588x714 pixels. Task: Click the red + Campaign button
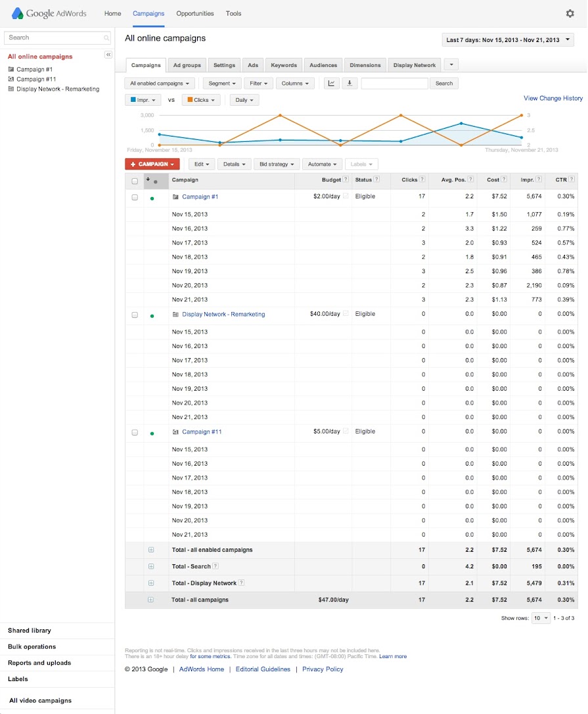pyautogui.click(x=152, y=164)
